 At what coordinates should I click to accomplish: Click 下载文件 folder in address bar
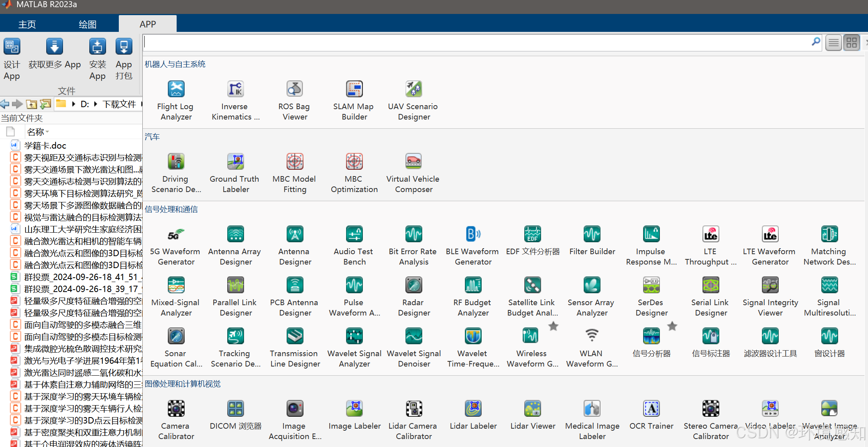coord(119,104)
